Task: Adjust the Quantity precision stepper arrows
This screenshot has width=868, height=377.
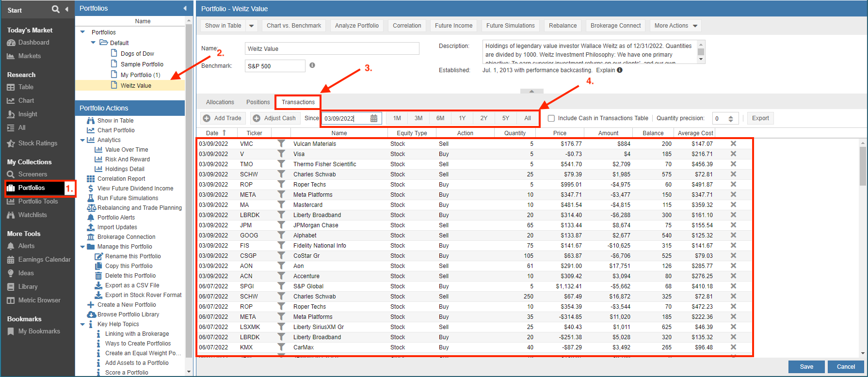Action: point(731,118)
